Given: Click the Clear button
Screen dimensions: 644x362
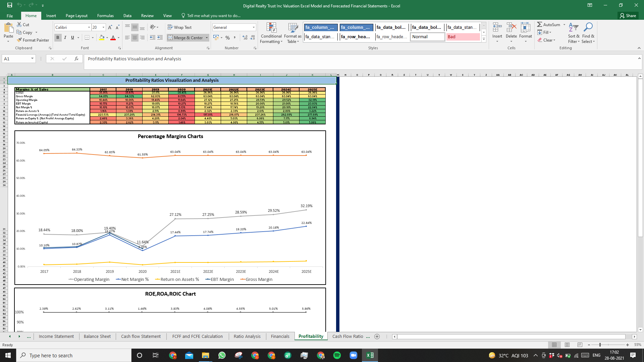Looking at the screenshot, I should tap(546, 40).
